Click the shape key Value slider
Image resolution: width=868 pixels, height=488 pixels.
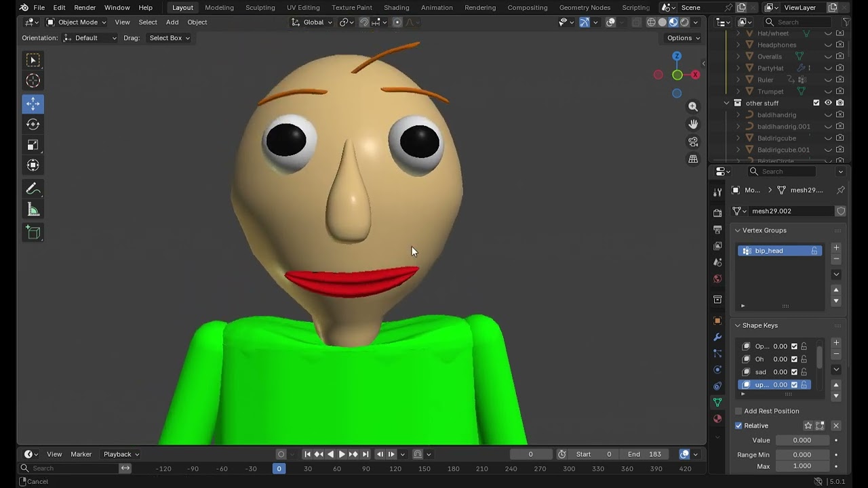pyautogui.click(x=802, y=441)
